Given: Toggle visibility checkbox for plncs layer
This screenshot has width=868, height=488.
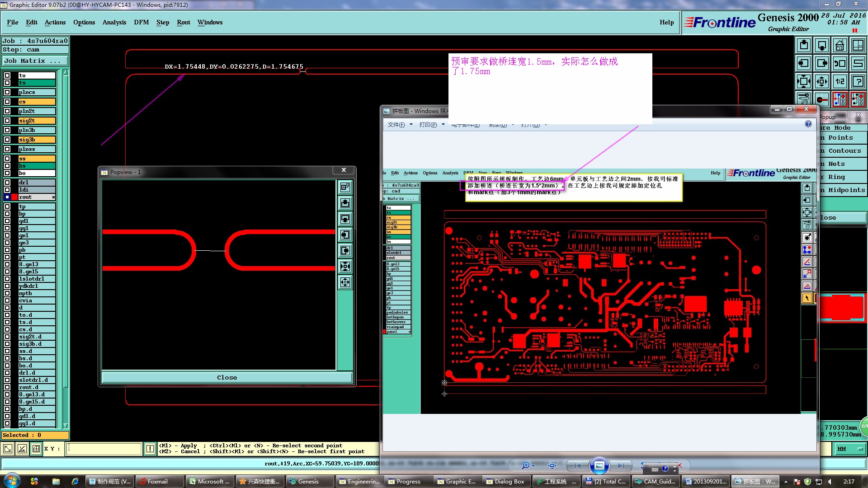Looking at the screenshot, I should click(x=7, y=92).
